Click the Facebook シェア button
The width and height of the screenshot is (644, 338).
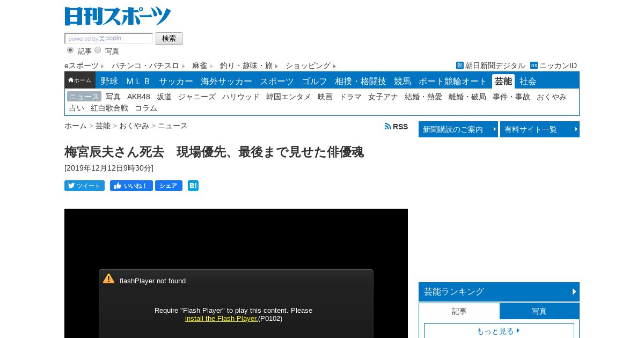169,186
